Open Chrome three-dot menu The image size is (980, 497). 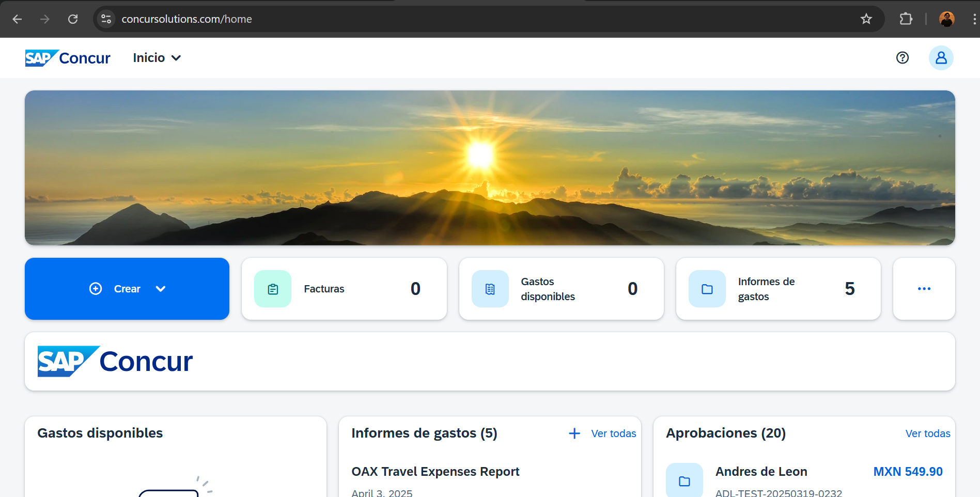974,19
